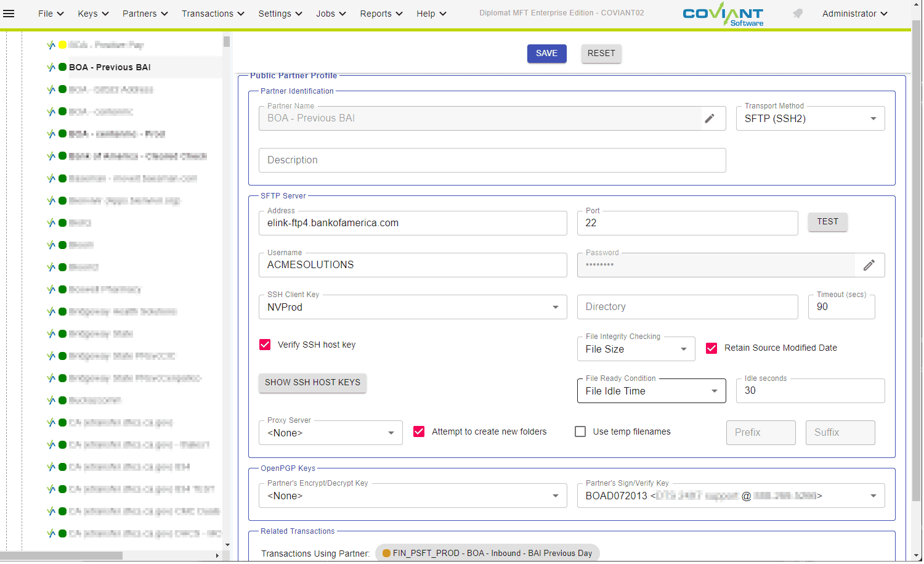
Task: Click the SFTP Address field
Action: 413,223
